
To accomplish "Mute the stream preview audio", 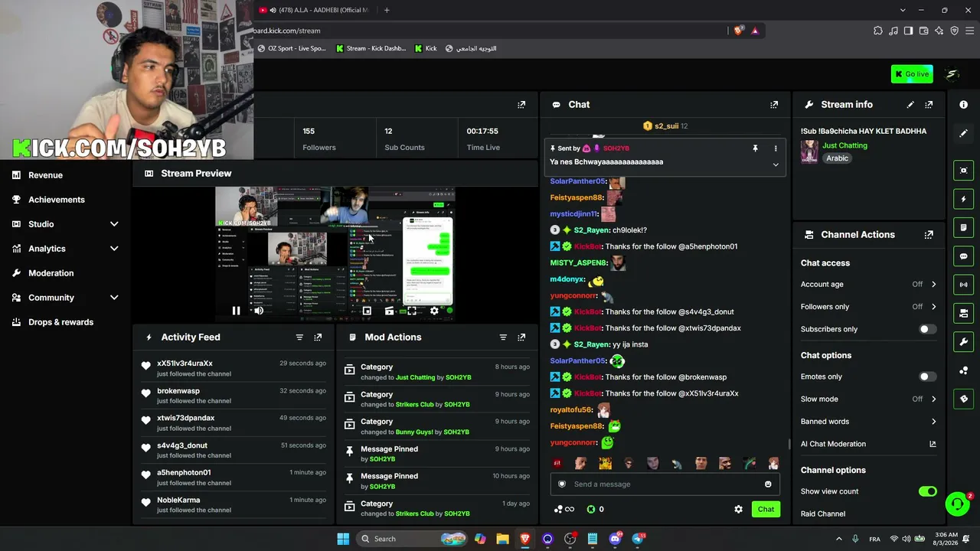I will (259, 311).
